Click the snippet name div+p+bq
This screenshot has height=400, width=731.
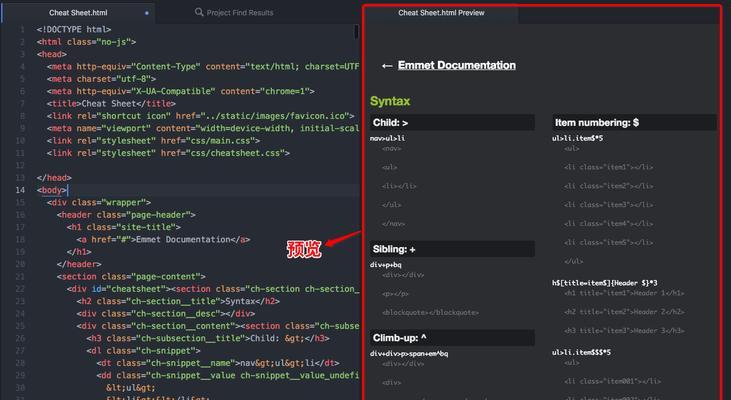(386, 264)
